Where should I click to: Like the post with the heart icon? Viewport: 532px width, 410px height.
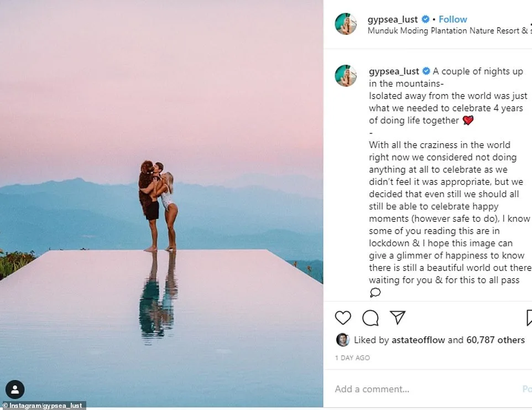point(343,318)
